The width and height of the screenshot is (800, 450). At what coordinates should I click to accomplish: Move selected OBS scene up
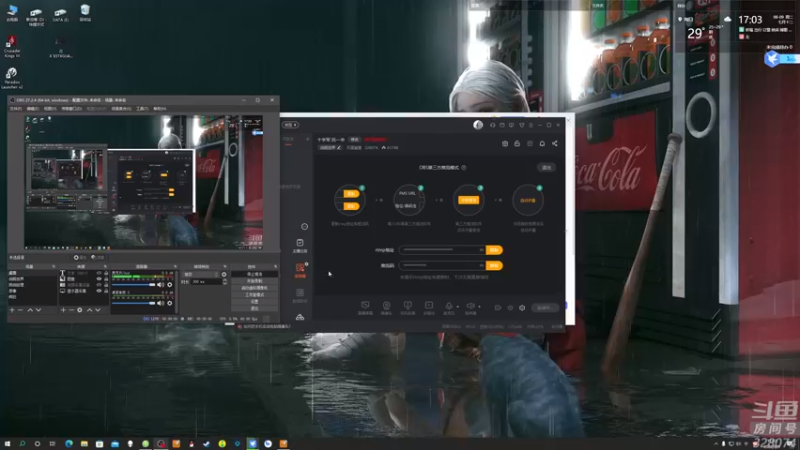30,310
